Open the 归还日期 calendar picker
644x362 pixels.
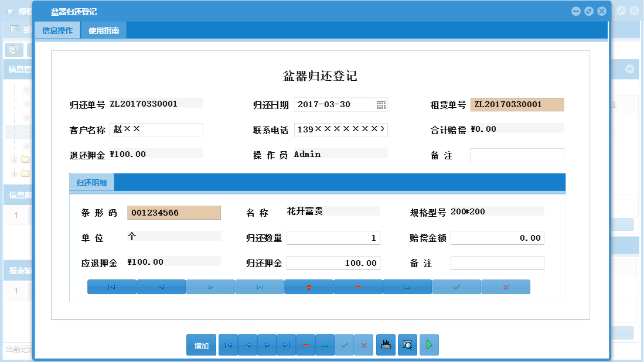382,104
